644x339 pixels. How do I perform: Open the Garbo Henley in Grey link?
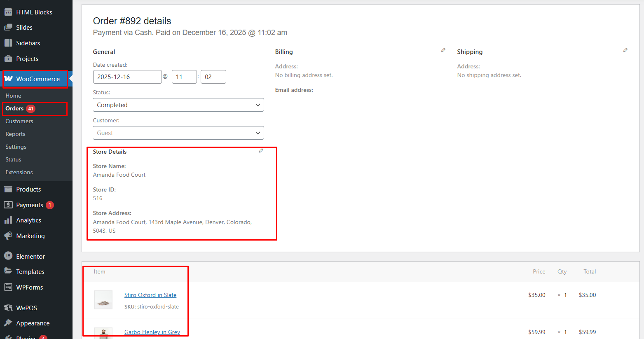tap(152, 332)
